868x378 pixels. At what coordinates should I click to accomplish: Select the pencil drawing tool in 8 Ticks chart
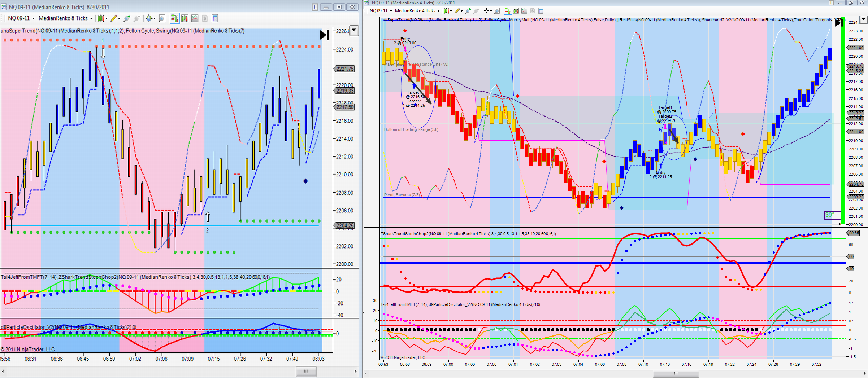(x=114, y=18)
